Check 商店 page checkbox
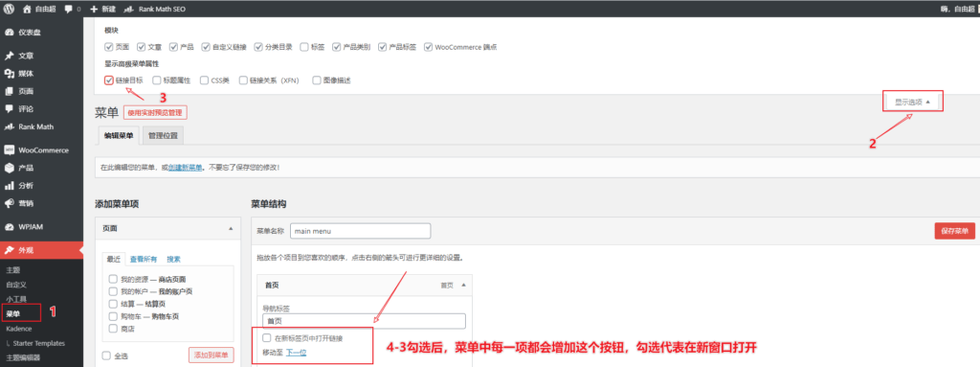Viewport: 980px width, 367px height. click(x=113, y=328)
